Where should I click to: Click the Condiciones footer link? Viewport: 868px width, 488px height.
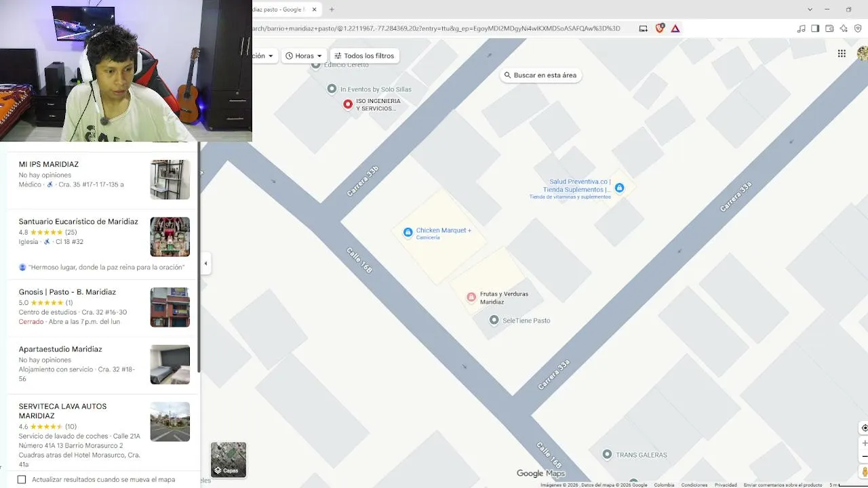(x=694, y=485)
